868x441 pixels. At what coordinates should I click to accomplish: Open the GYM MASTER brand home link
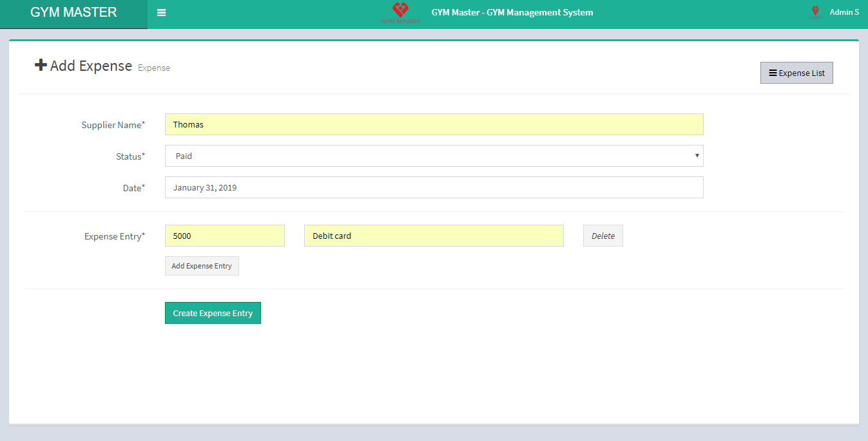coord(73,13)
